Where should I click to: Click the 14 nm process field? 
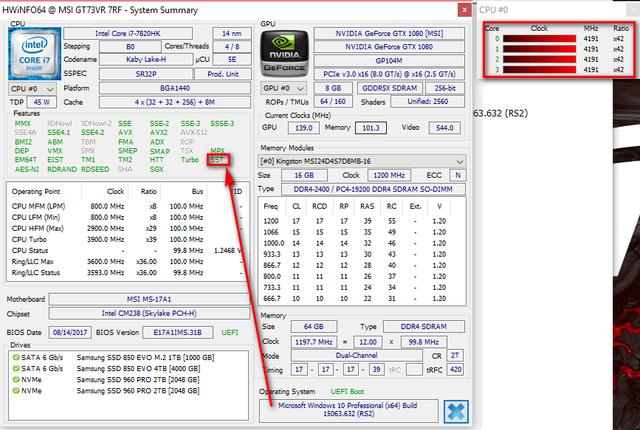[x=231, y=33]
